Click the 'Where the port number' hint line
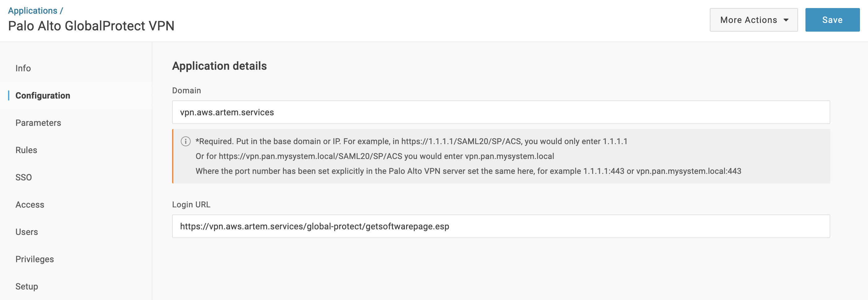Image resolution: width=868 pixels, height=300 pixels. pyautogui.click(x=468, y=171)
